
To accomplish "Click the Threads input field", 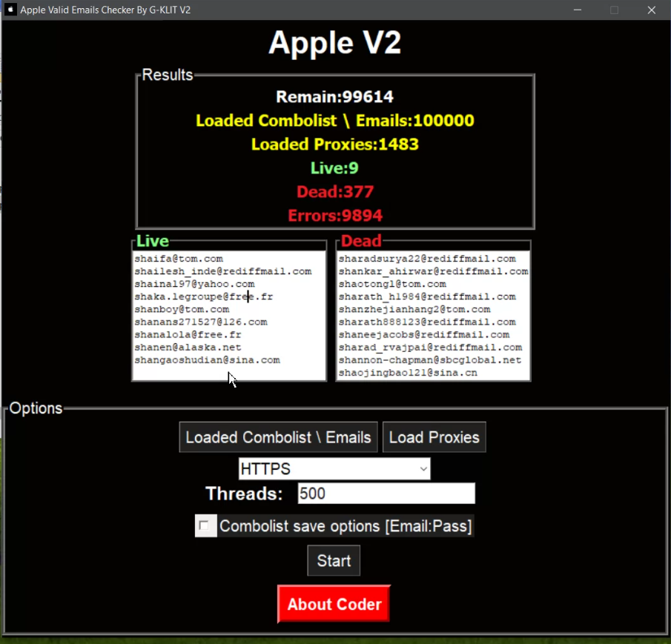I will click(386, 493).
